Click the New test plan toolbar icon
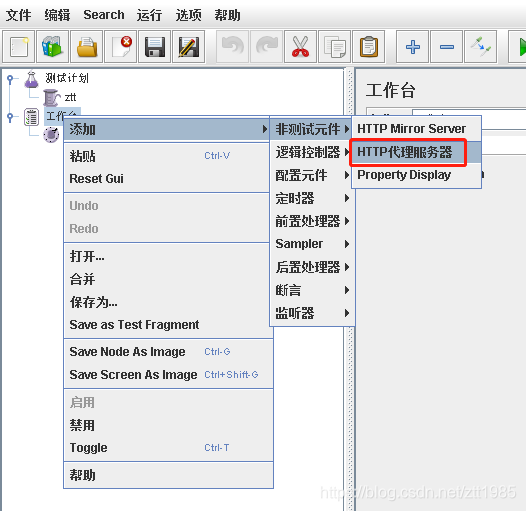The image size is (526, 511). click(x=18, y=47)
